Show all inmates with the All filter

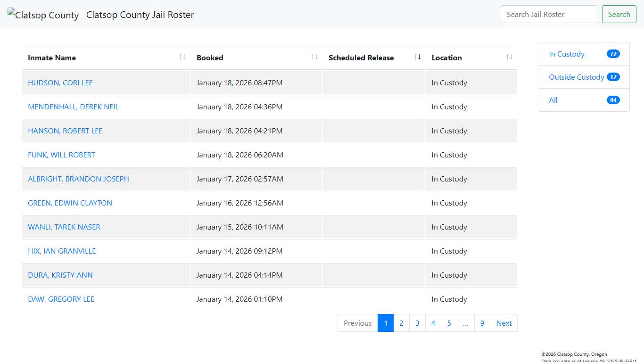point(553,100)
